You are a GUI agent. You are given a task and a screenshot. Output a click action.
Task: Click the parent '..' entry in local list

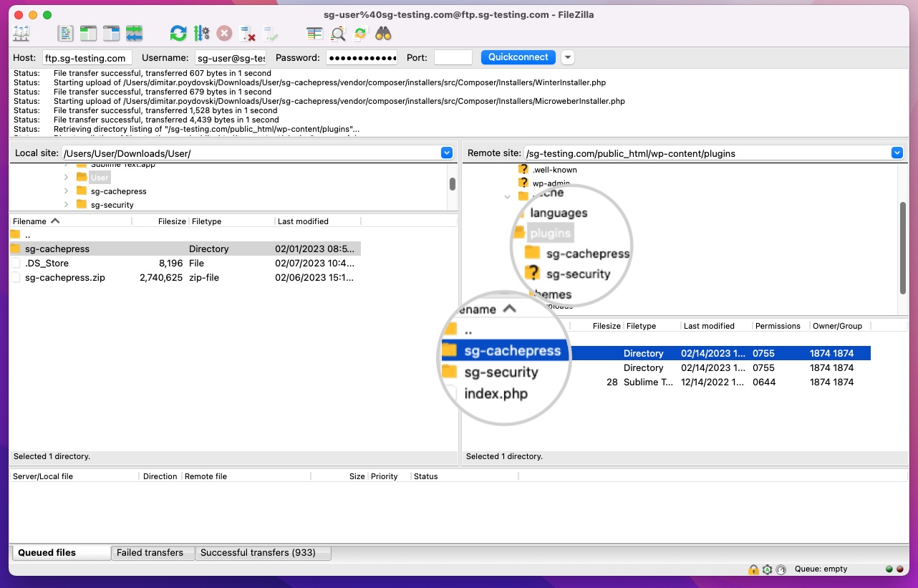pos(185,235)
